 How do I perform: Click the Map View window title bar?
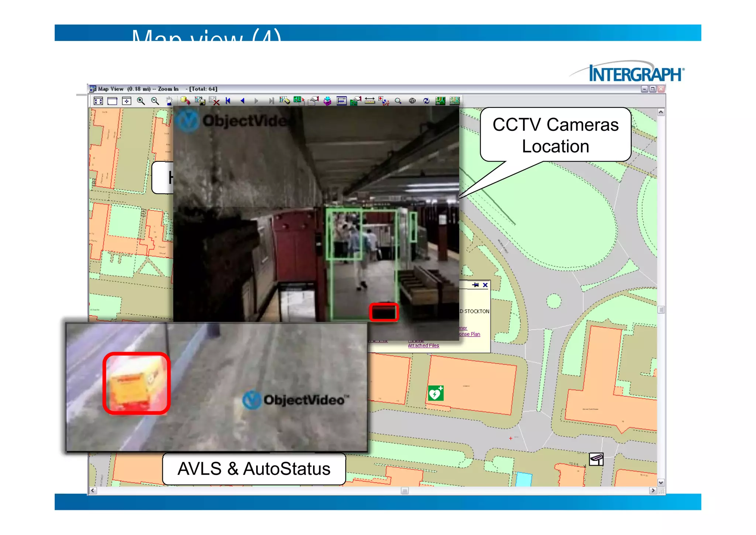point(377,89)
